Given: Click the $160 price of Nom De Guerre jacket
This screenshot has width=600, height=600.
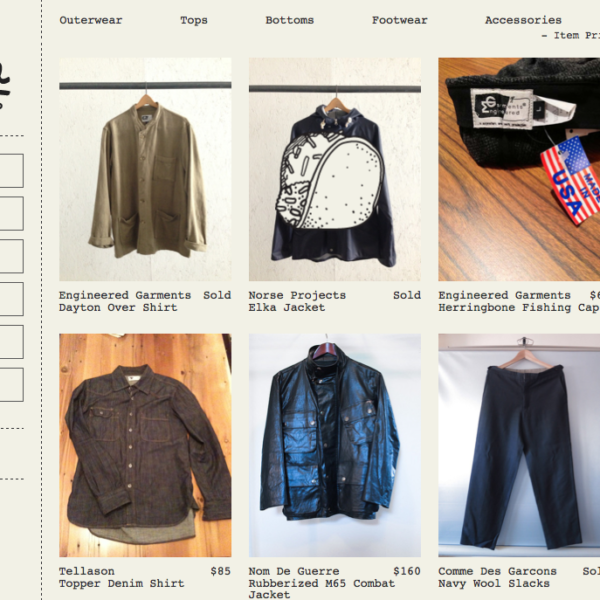Looking at the screenshot, I should point(407,571).
